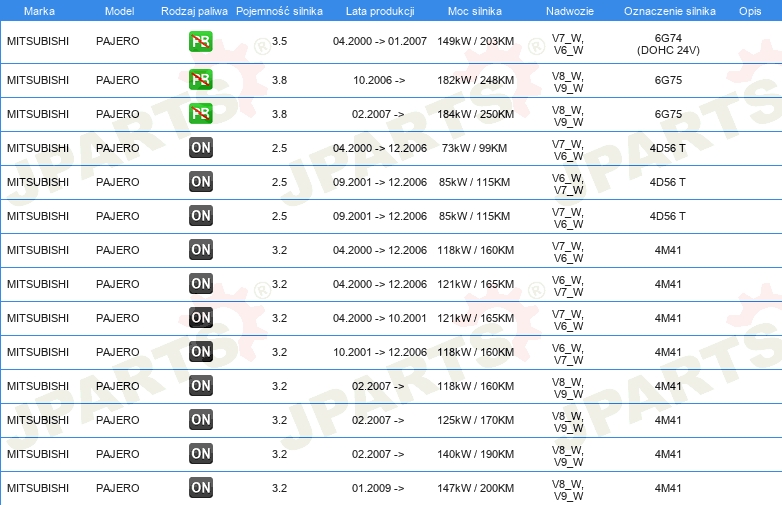Click the ON diesel icon for 73kW row
The height and width of the screenshot is (505, 782).
200,148
